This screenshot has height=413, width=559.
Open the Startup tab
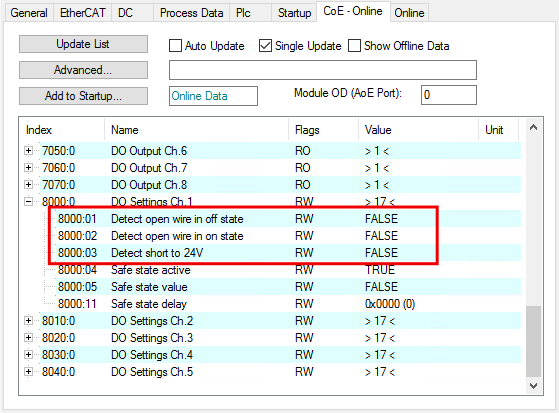pyautogui.click(x=294, y=13)
